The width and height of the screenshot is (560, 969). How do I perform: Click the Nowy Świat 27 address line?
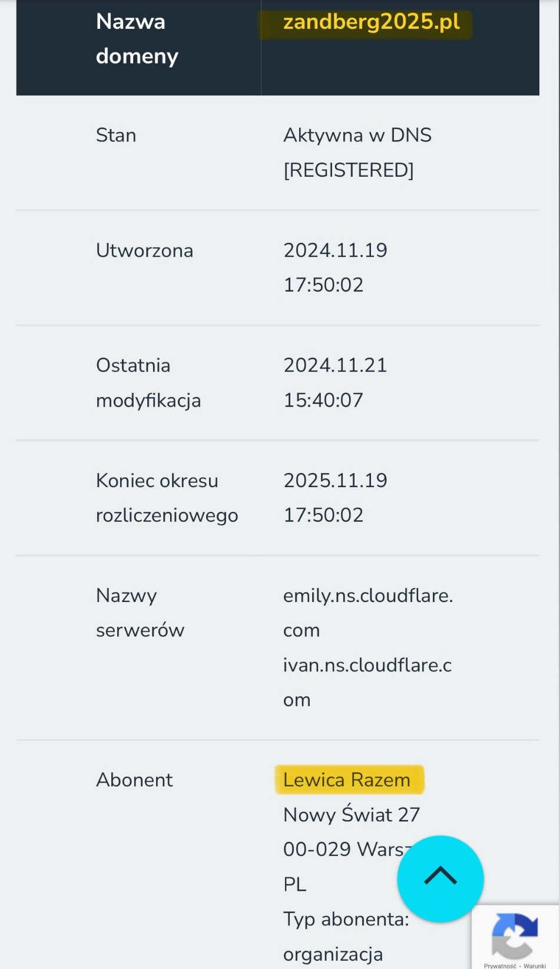tap(352, 814)
